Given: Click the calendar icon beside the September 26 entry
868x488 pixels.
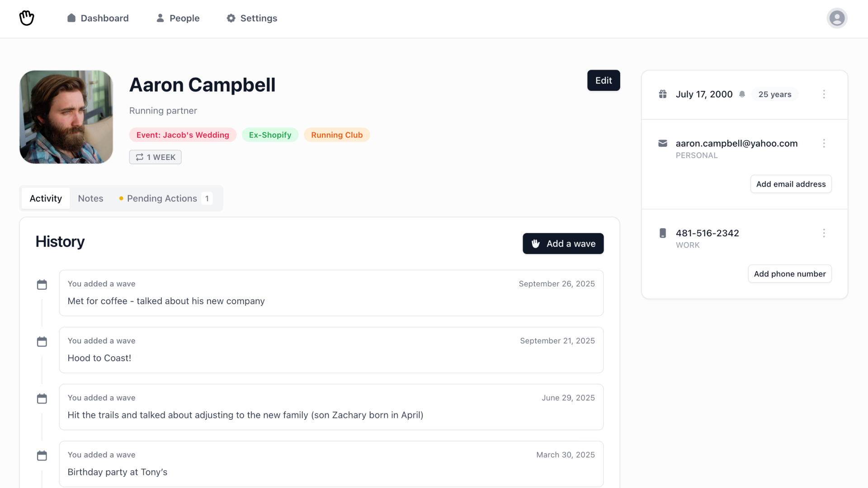Looking at the screenshot, I should 42,284.
